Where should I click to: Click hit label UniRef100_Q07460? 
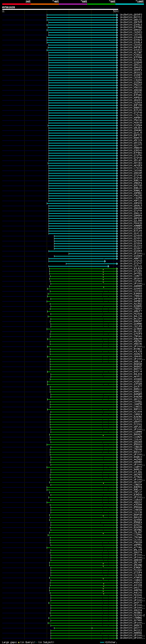click(x=131, y=620)
